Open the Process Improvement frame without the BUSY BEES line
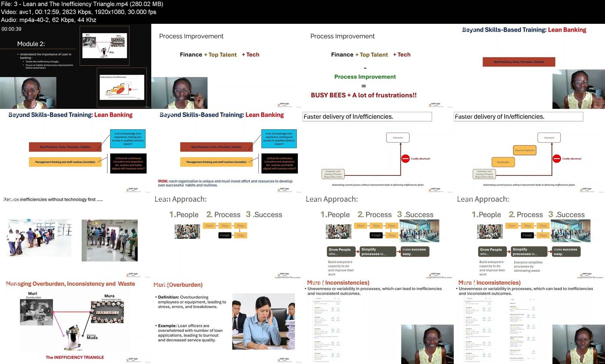 pyautogui.click(x=227, y=67)
